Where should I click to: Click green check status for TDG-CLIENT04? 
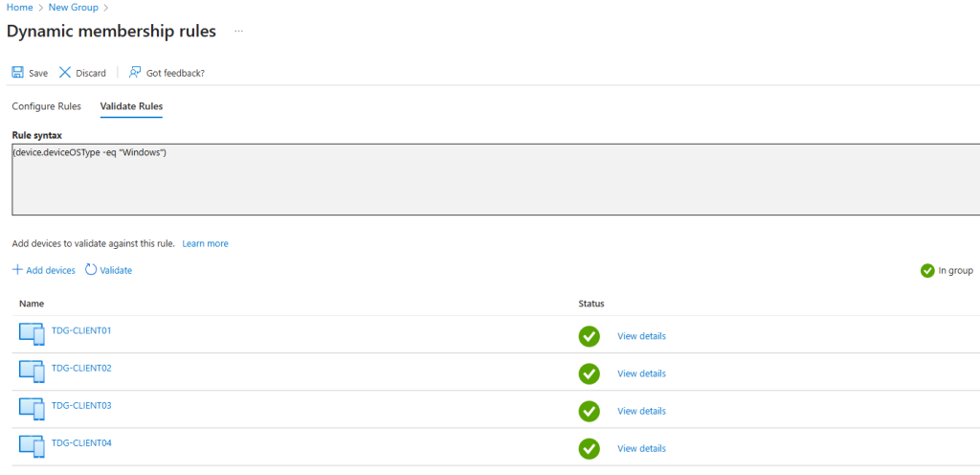click(589, 448)
